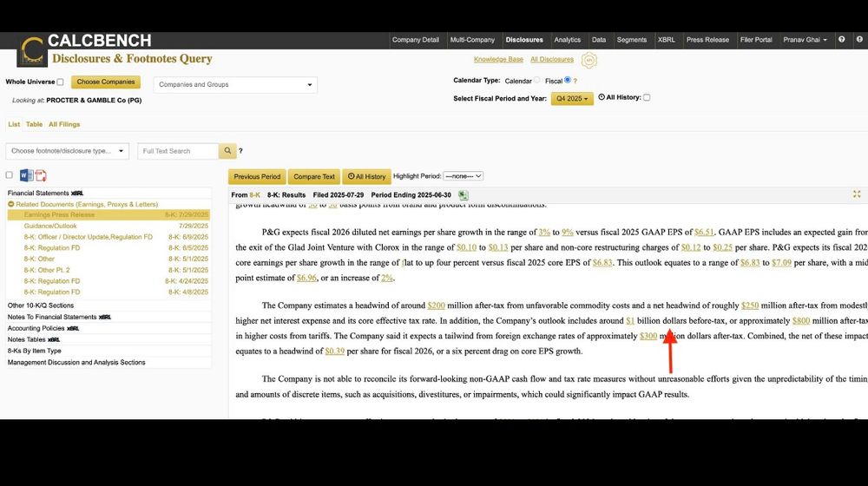Click the $6.96 midpoint estimate link

click(x=306, y=278)
